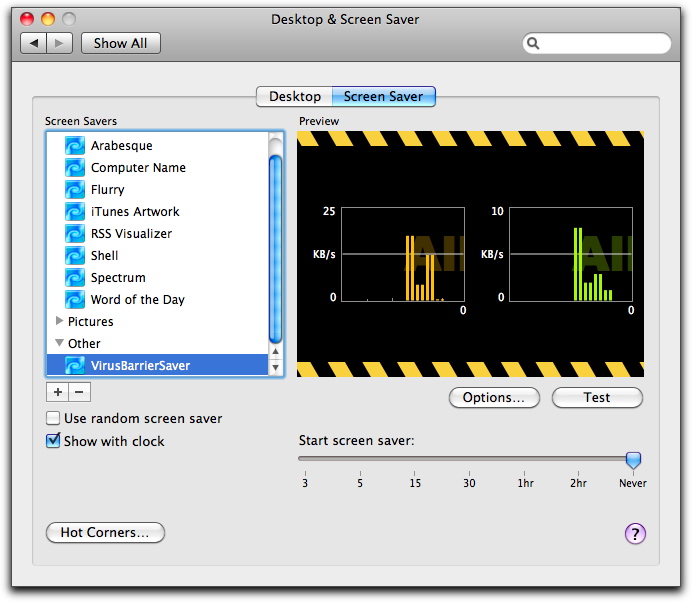Select Word of the Day in list
Image resolution: width=692 pixels, height=602 pixels.
pyautogui.click(x=138, y=300)
